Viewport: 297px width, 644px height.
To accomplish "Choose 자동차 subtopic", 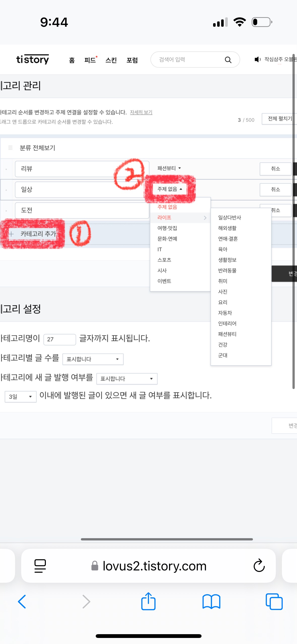I will pos(225,313).
